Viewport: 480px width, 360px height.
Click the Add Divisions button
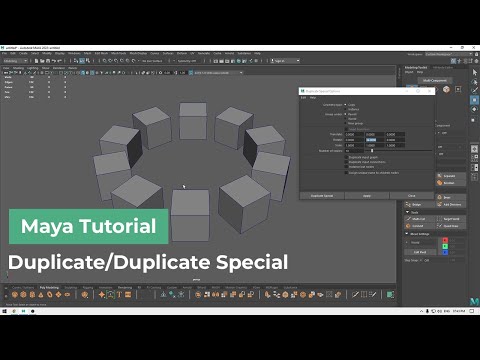pos(451,204)
